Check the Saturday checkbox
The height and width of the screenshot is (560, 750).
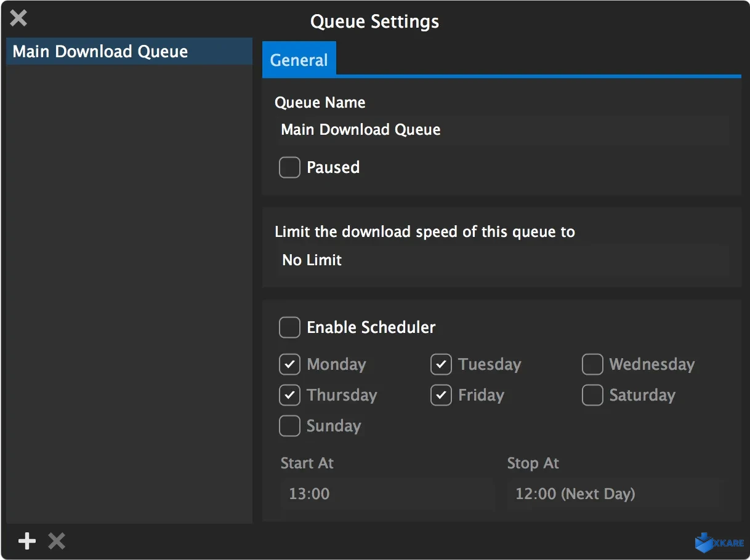592,395
